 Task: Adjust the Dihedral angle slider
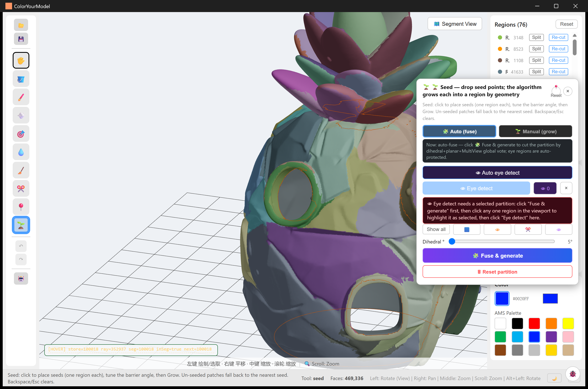click(x=502, y=241)
